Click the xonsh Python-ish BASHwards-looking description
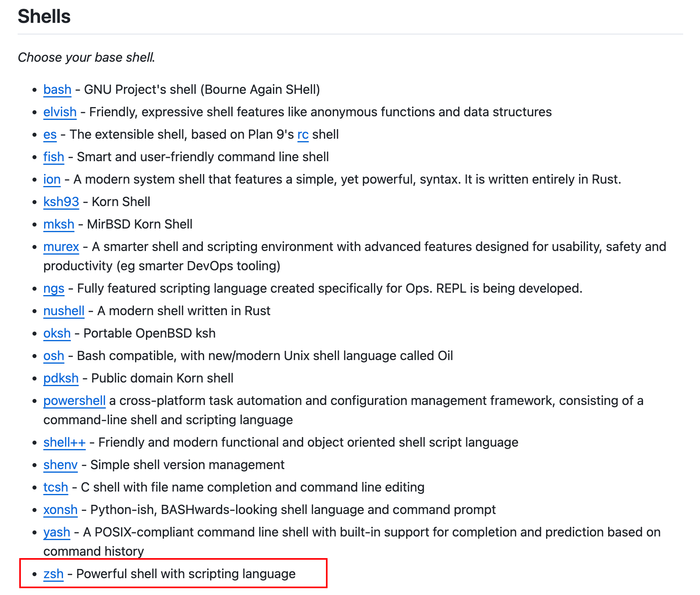 coord(293,510)
